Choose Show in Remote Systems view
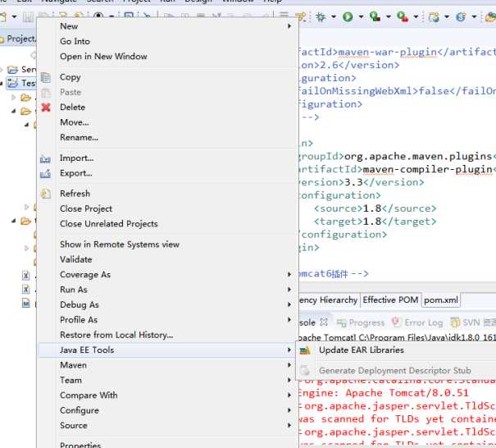The image size is (496, 448). (x=120, y=245)
